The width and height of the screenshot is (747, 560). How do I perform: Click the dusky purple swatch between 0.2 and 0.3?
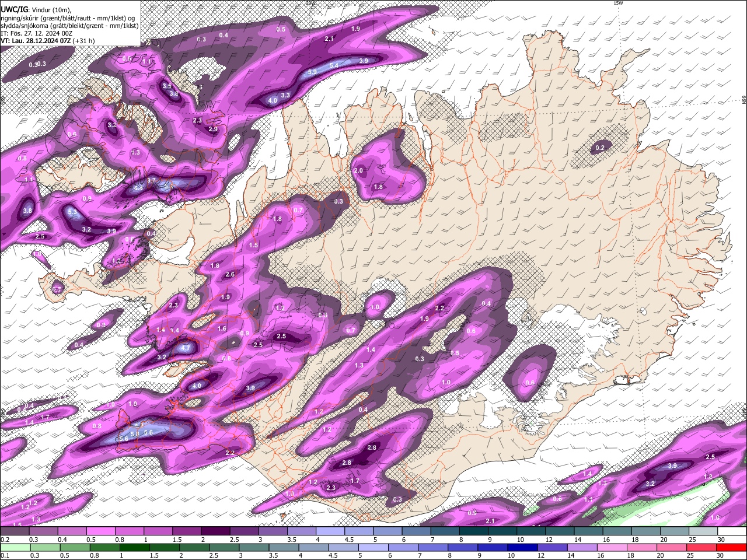[x=15, y=531]
